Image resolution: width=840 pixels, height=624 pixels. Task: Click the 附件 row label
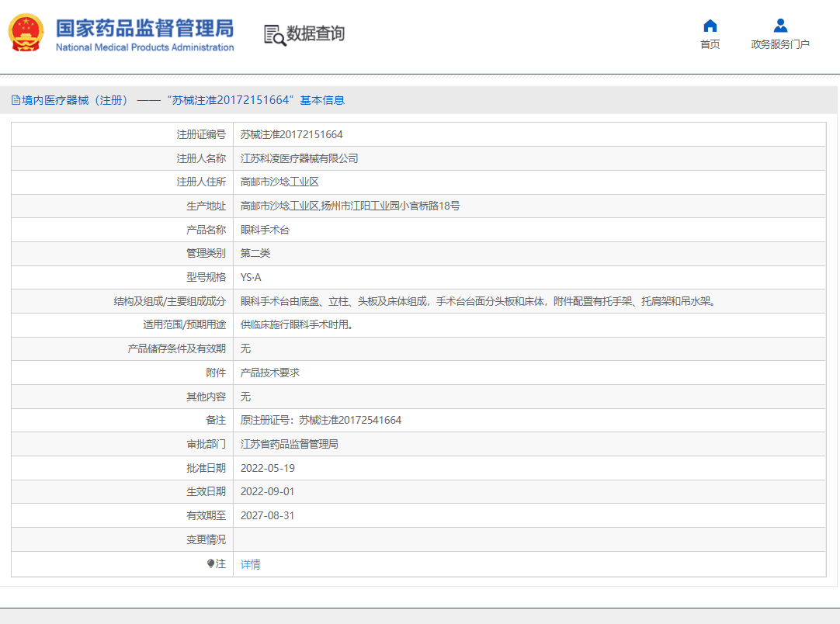coord(216,373)
